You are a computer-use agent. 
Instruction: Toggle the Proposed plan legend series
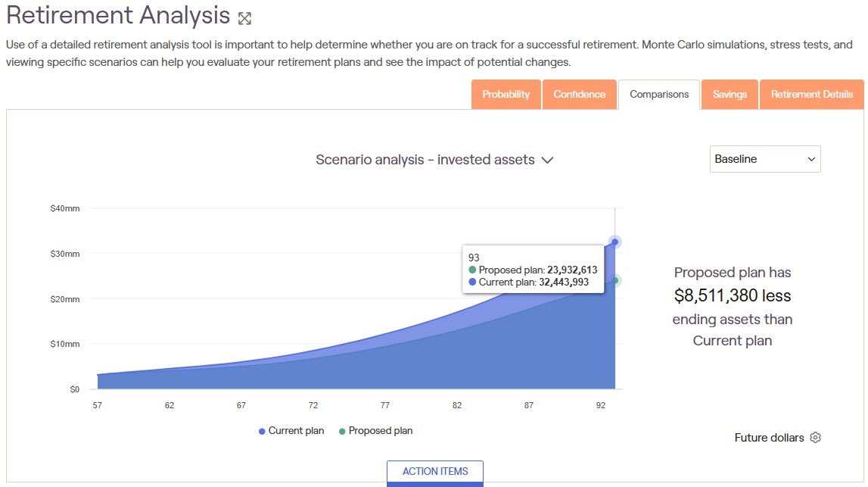[x=375, y=431]
